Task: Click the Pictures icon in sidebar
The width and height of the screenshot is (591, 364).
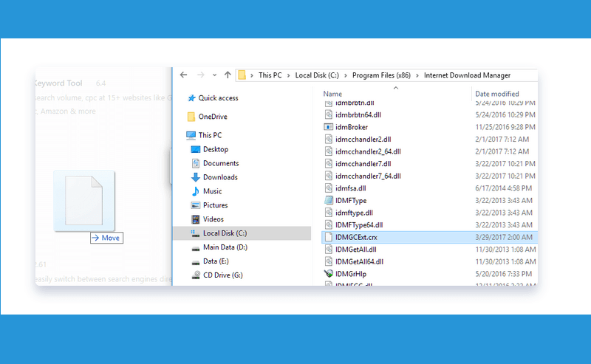Action: tap(195, 205)
